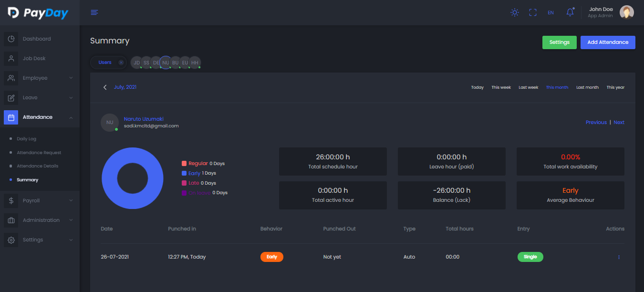Click the Payroll dollar icon
The width and height of the screenshot is (644, 292).
[x=11, y=201]
